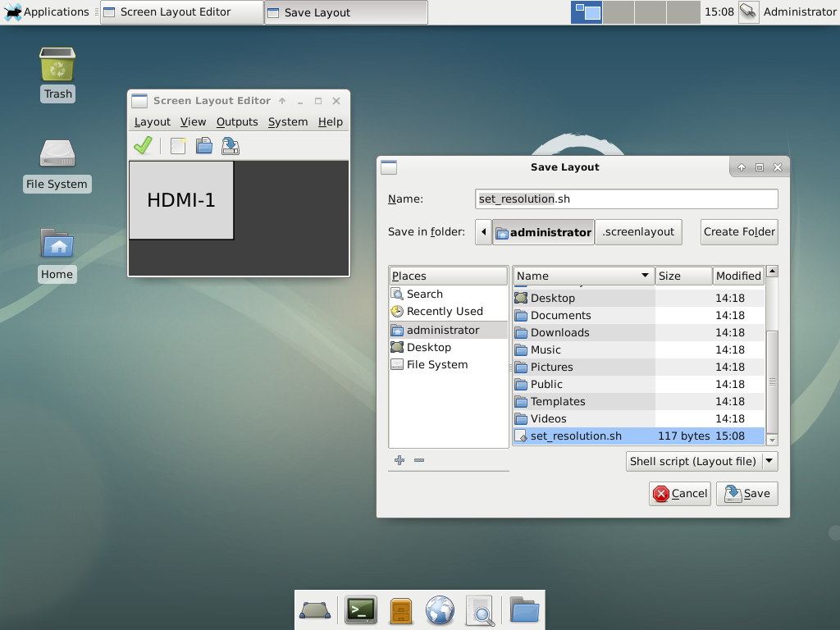Click the save layout toolbar icon
Screen dimensions: 840x630
click(x=230, y=145)
